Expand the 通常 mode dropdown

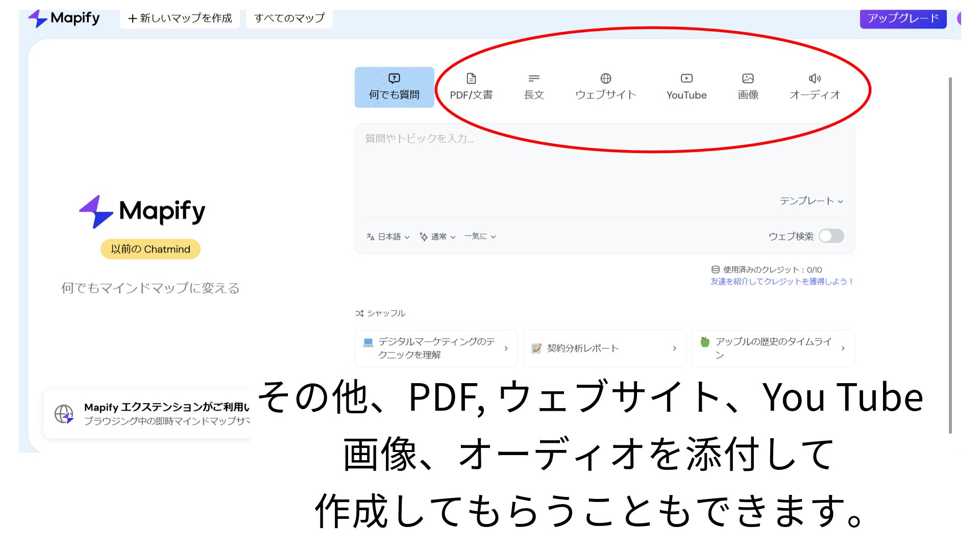click(438, 236)
